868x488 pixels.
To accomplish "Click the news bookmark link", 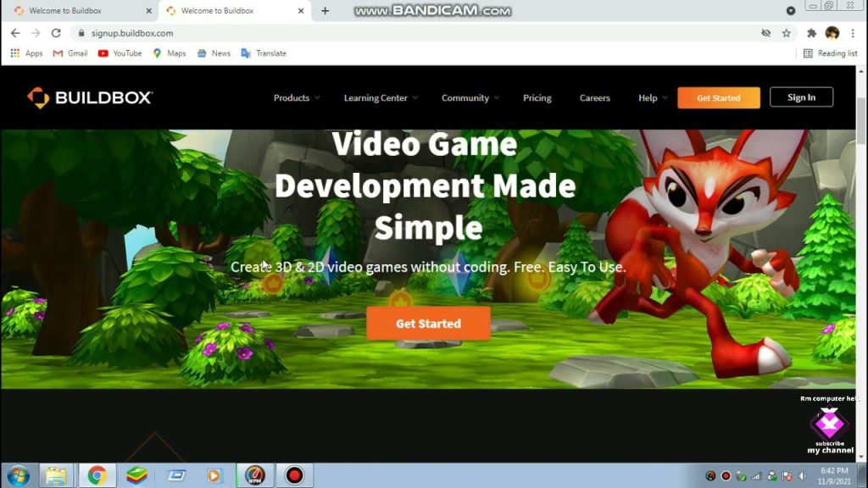I will coord(214,53).
